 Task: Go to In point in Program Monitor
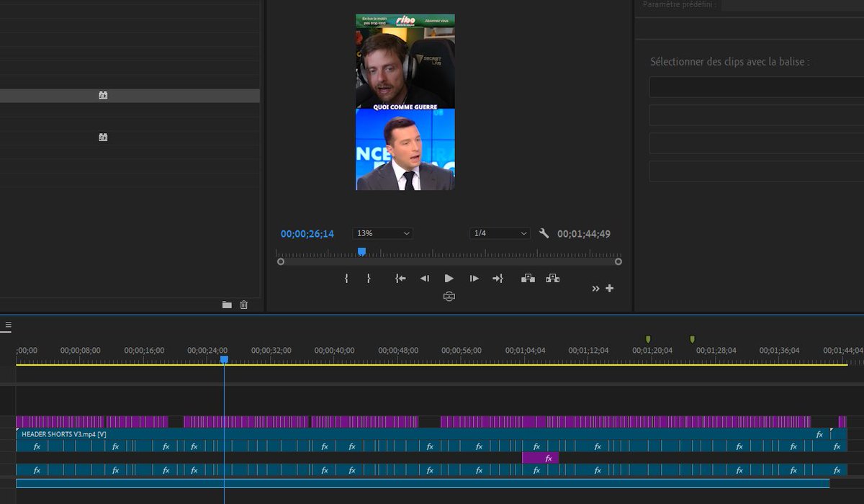click(x=400, y=279)
